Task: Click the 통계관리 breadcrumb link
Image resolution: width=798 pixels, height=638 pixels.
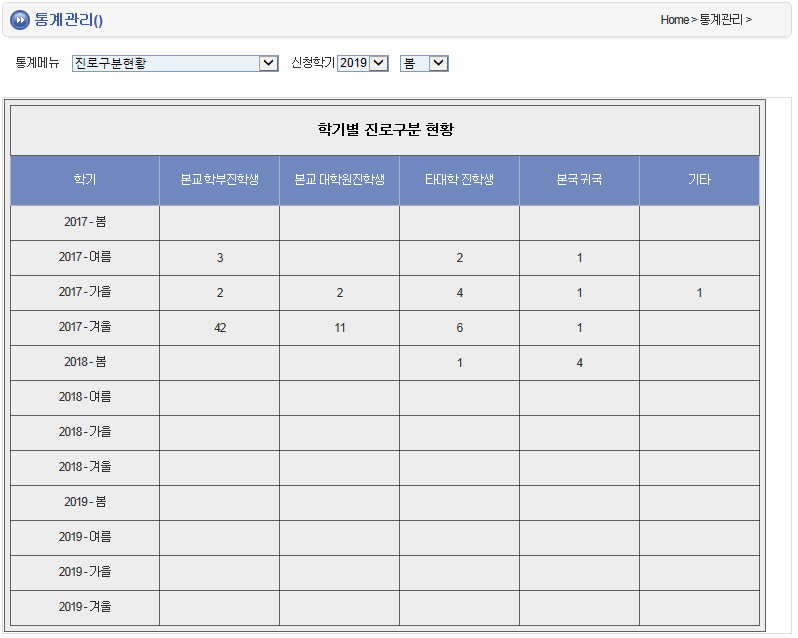Action: point(721,20)
